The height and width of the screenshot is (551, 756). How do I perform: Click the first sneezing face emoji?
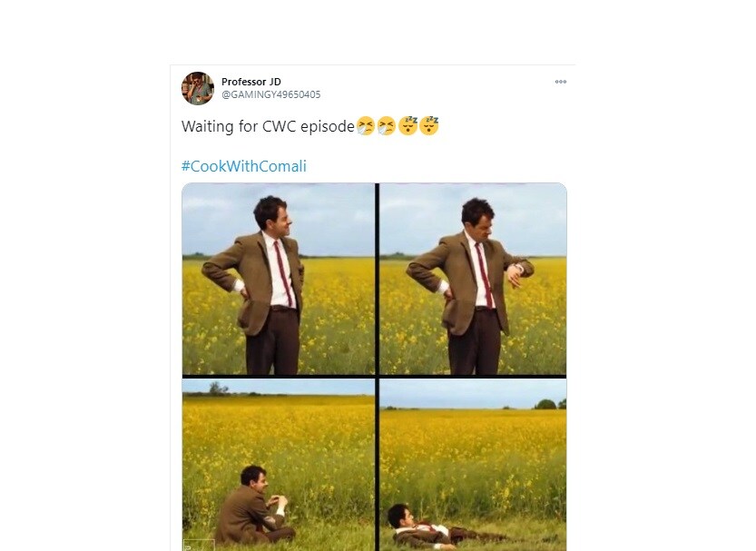click(365, 126)
